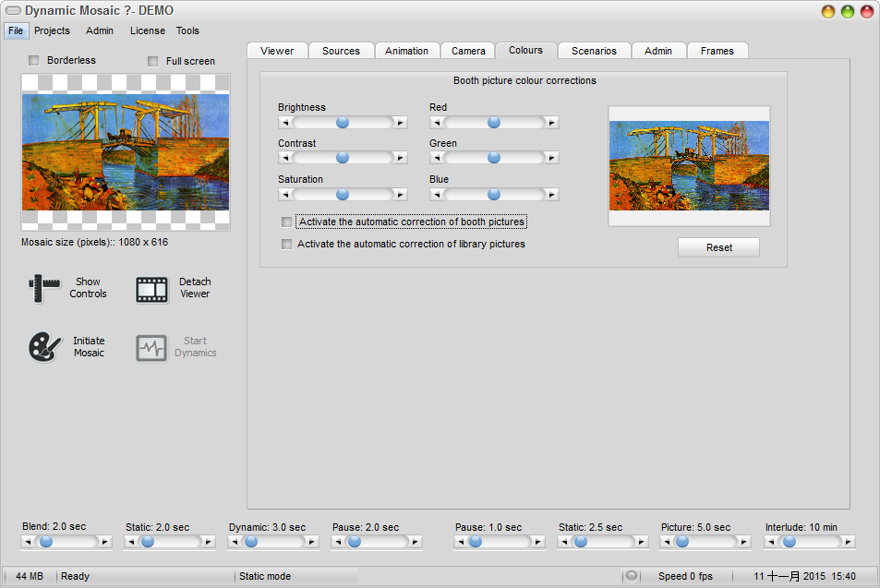Click the Saturation slider handle

343,194
